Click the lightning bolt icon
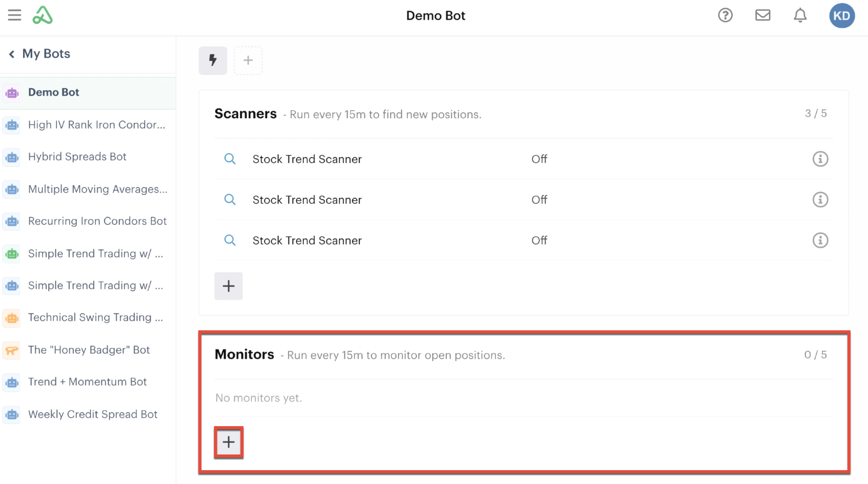Screen dimensions: 868x484 [x=213, y=60]
